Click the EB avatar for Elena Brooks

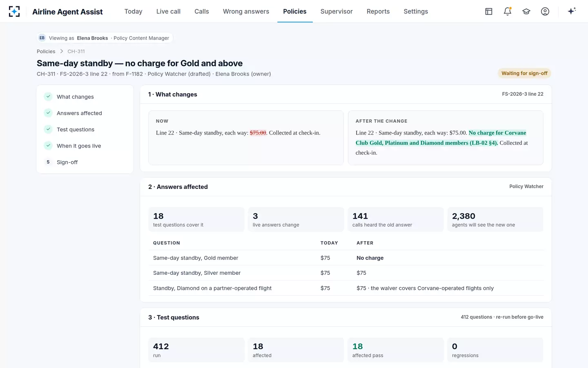tap(42, 38)
